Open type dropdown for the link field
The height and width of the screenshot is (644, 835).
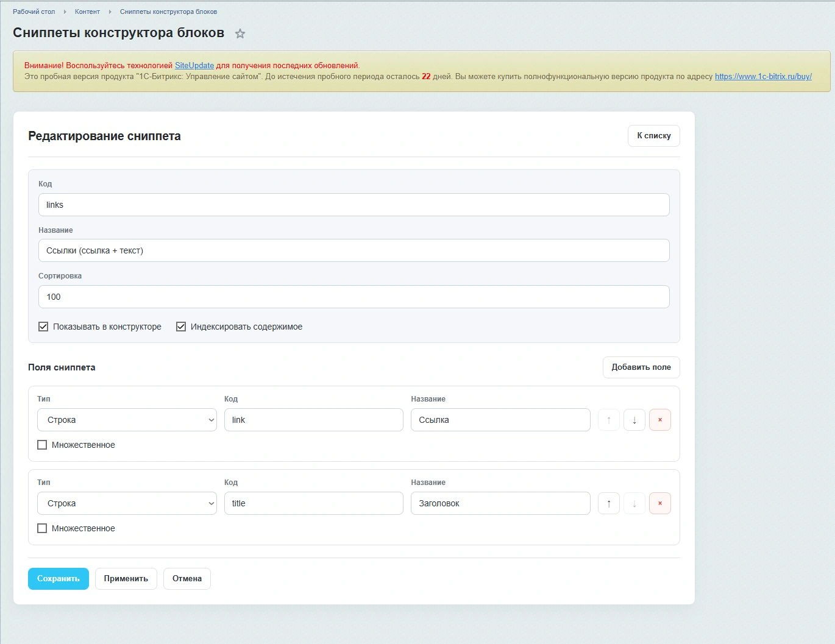[127, 420]
